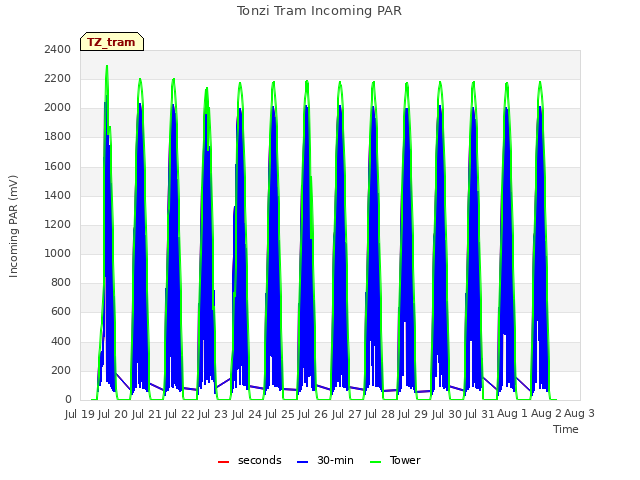This screenshot has height=480, width=640.
Task: Click the 1000 y-axis tick label
Action: [x=58, y=253]
